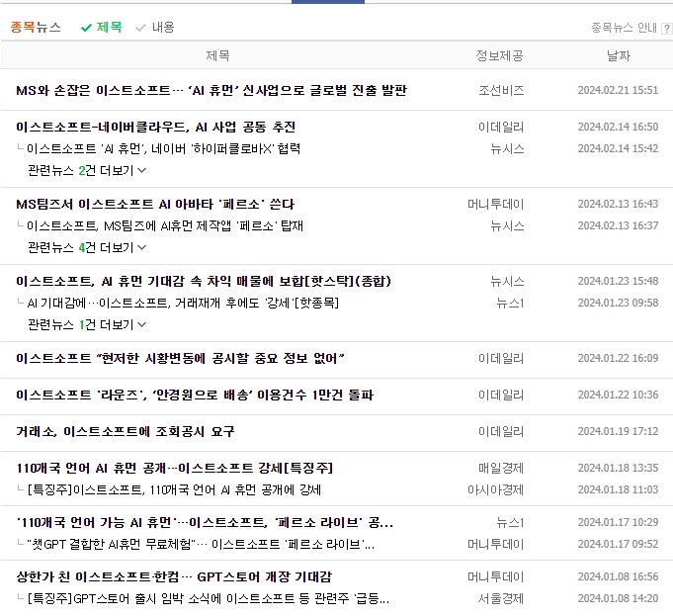
Task: Click date 2024.01.23 09:58
Action: coord(618,303)
